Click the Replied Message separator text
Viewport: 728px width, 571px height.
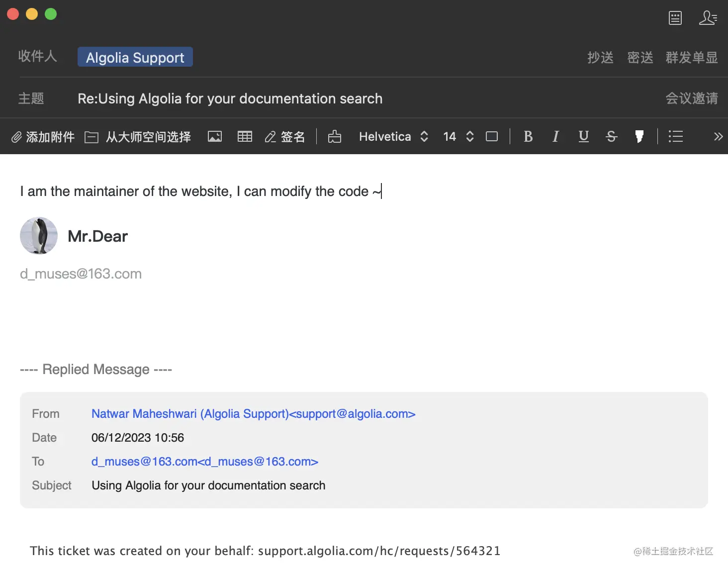click(96, 370)
